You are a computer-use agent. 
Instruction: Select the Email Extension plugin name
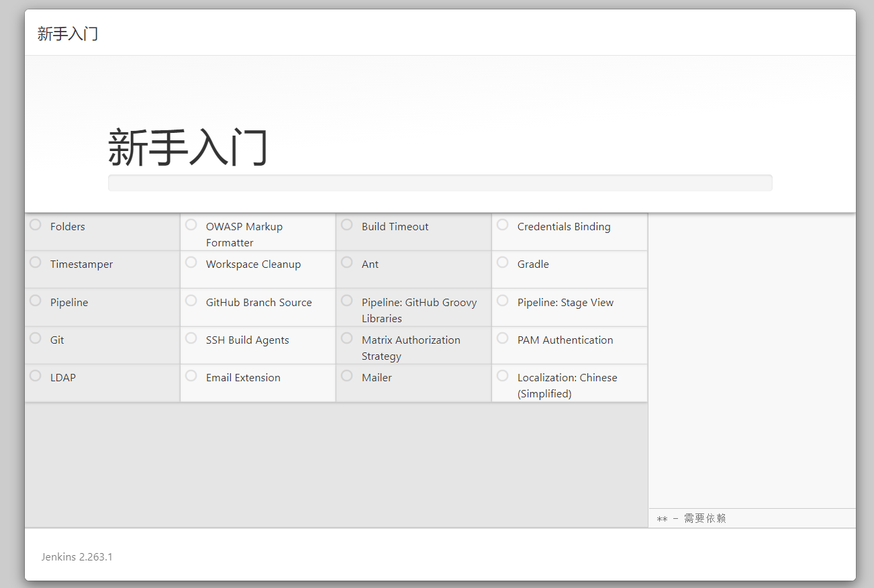(243, 378)
